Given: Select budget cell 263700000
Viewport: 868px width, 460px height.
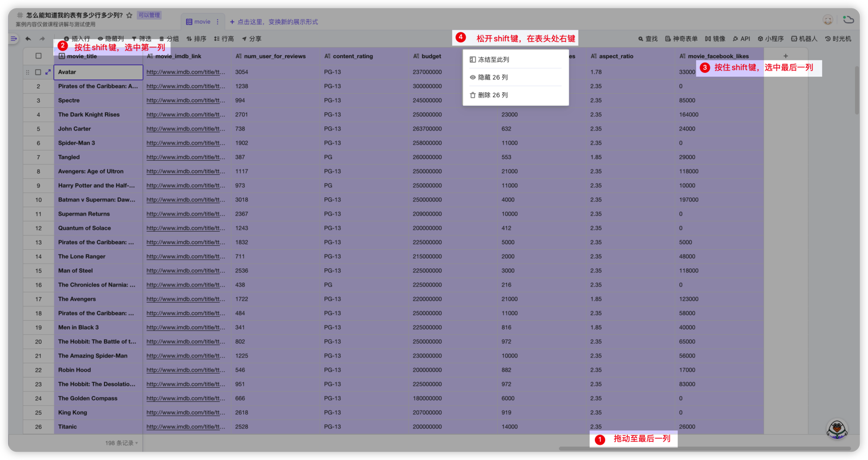Looking at the screenshot, I should pyautogui.click(x=453, y=129).
